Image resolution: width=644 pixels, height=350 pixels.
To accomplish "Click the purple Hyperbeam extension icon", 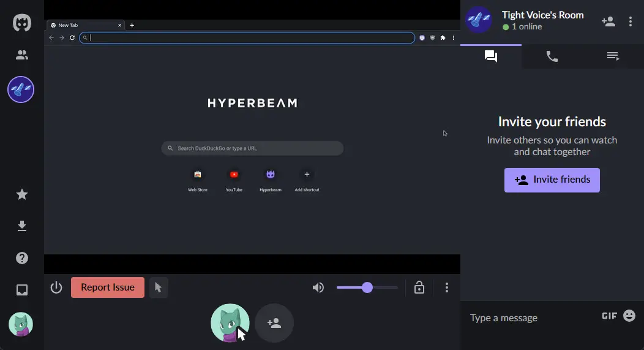I will (x=422, y=37).
